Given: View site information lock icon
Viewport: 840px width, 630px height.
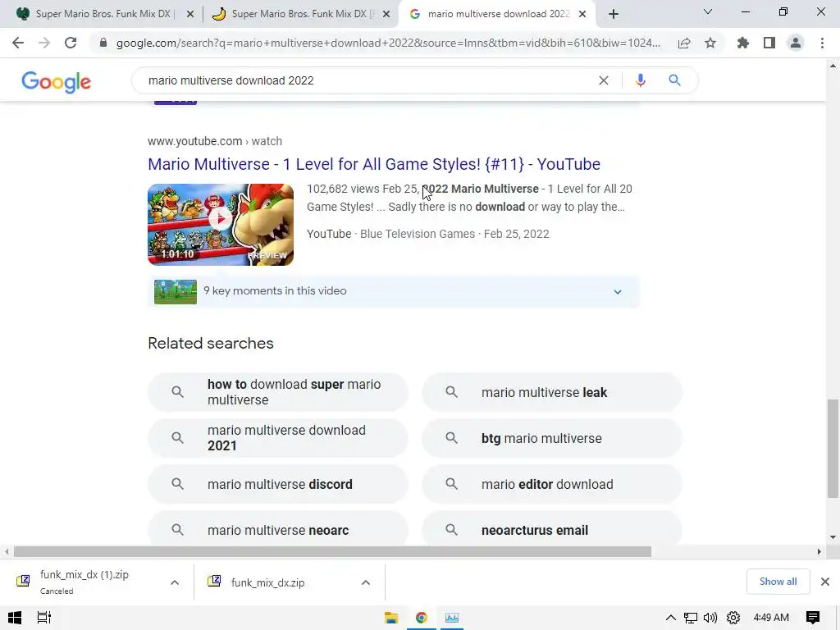Looking at the screenshot, I should [103, 43].
